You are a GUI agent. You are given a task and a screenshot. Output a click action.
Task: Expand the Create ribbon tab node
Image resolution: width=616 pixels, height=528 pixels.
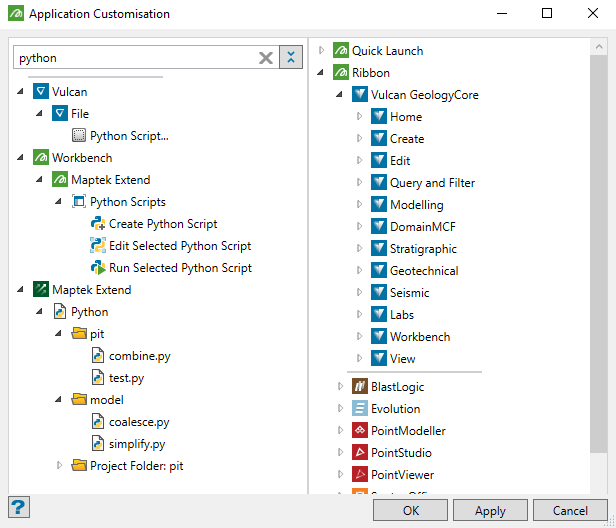[359, 138]
